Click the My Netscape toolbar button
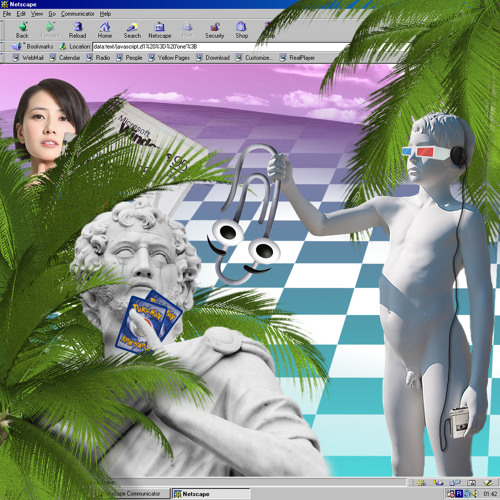This screenshot has height=500, width=500. pyautogui.click(x=160, y=30)
